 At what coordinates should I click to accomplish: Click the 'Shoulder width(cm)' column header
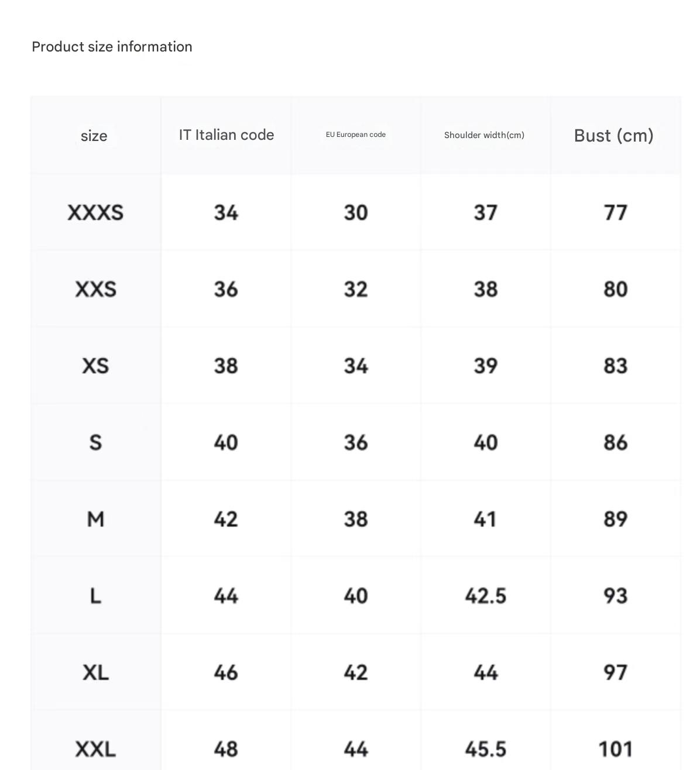click(x=484, y=135)
